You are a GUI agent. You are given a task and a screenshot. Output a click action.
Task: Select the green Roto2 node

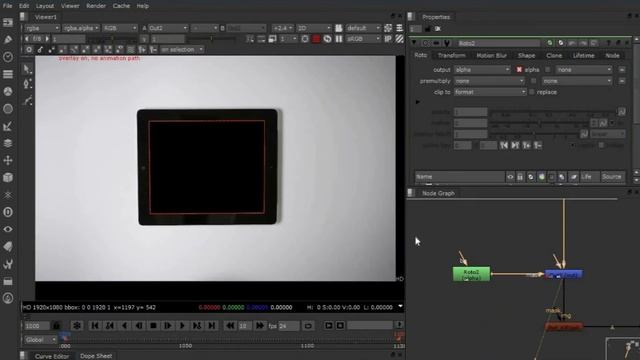471,274
